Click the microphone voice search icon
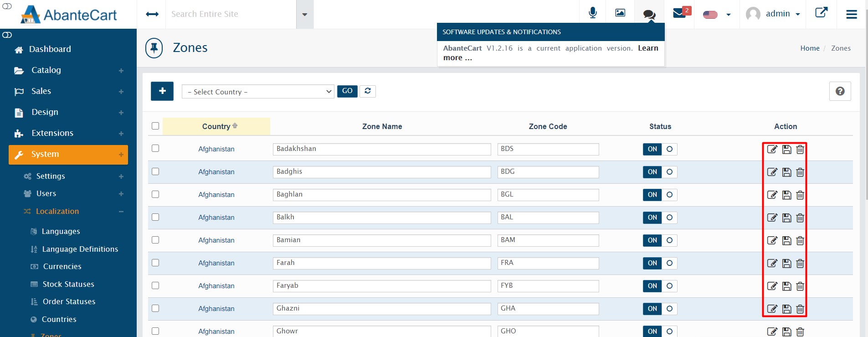This screenshot has height=337, width=868. pyautogui.click(x=592, y=13)
